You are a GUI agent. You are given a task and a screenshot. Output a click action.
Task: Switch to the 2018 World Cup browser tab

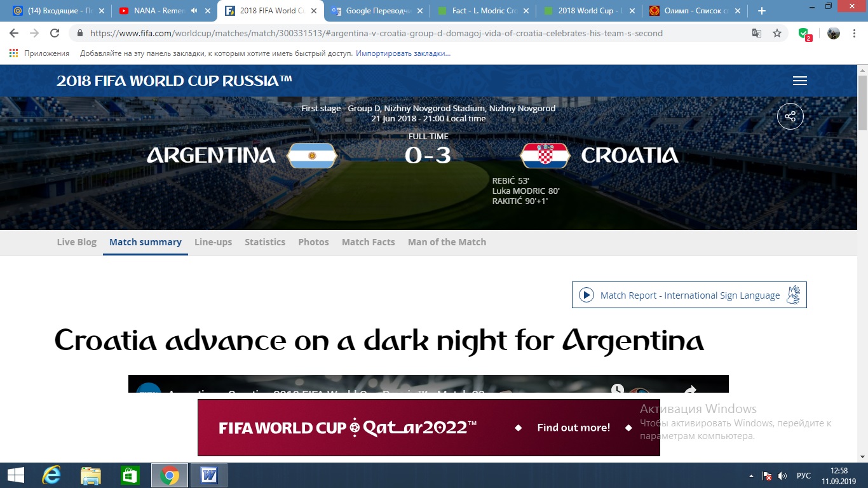pyautogui.click(x=588, y=11)
